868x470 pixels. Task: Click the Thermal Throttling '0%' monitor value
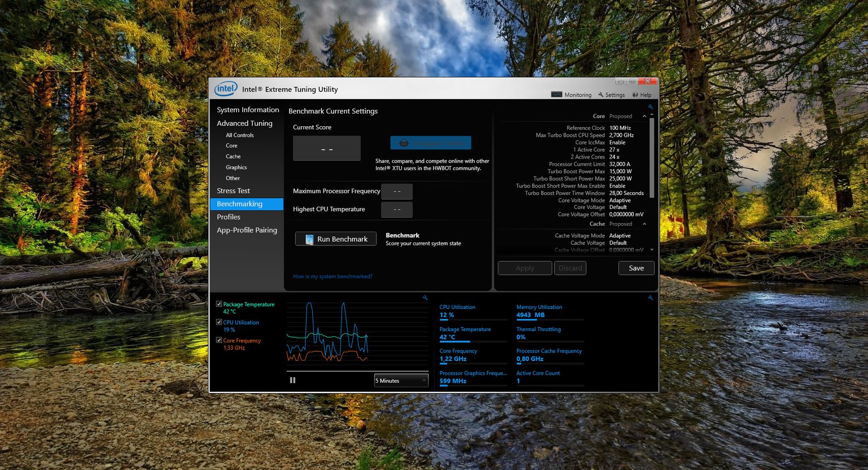click(x=521, y=337)
